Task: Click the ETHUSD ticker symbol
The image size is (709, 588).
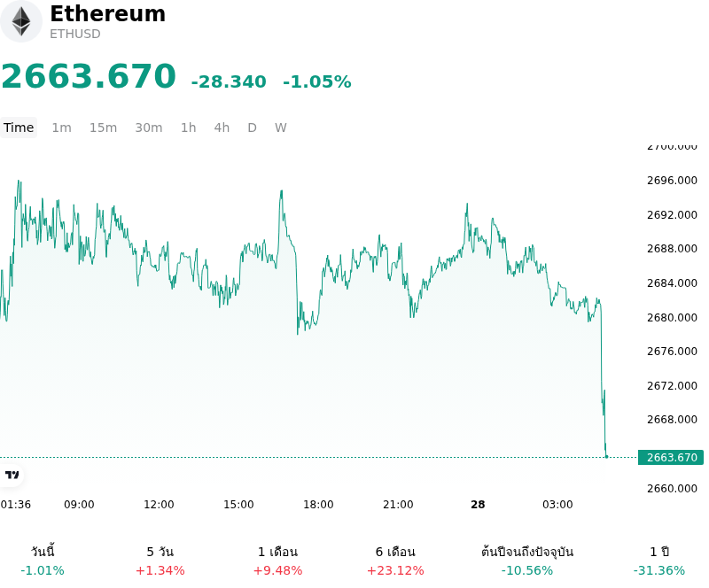Action: pyautogui.click(x=75, y=34)
